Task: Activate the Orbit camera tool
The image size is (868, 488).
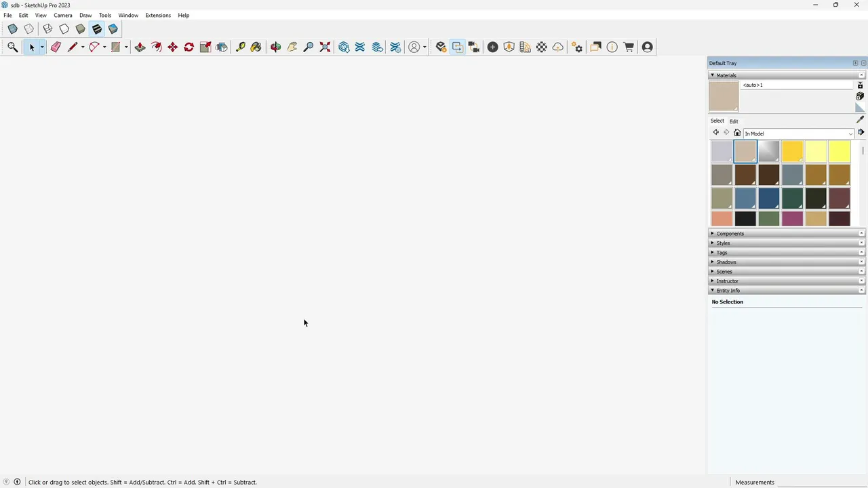Action: coord(275,47)
